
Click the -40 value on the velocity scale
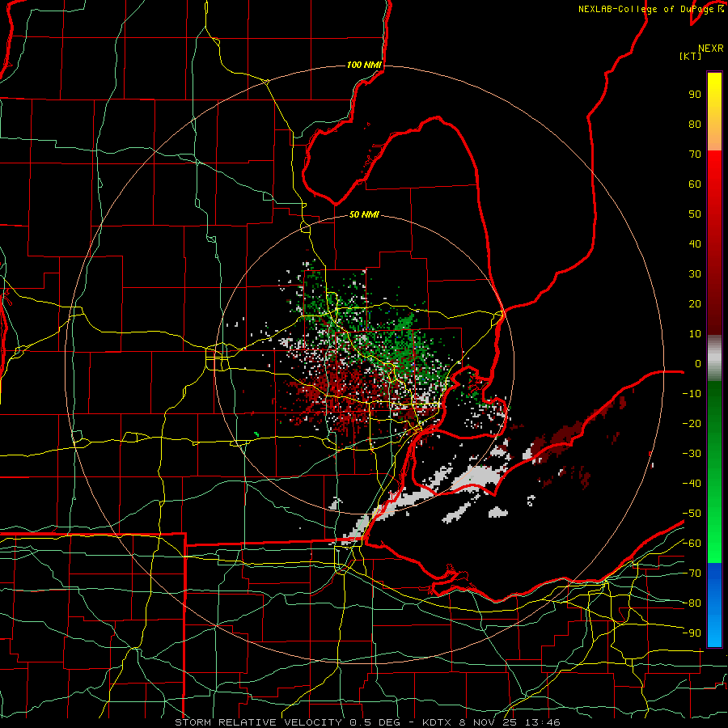[692, 484]
